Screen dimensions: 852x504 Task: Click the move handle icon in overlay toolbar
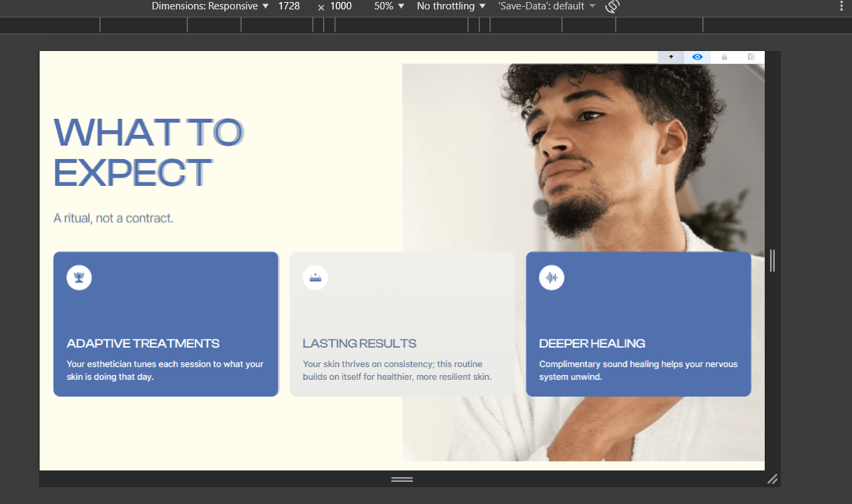(671, 57)
